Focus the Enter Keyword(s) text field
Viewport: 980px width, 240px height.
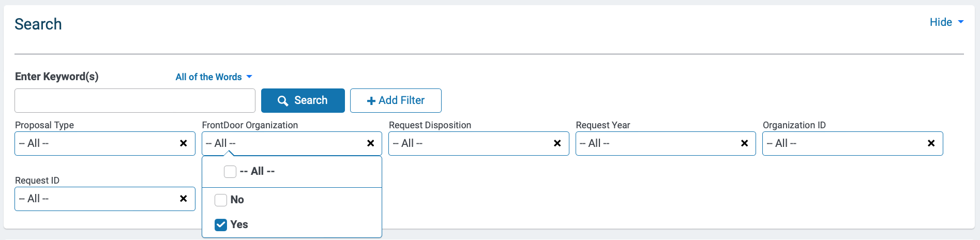click(135, 100)
